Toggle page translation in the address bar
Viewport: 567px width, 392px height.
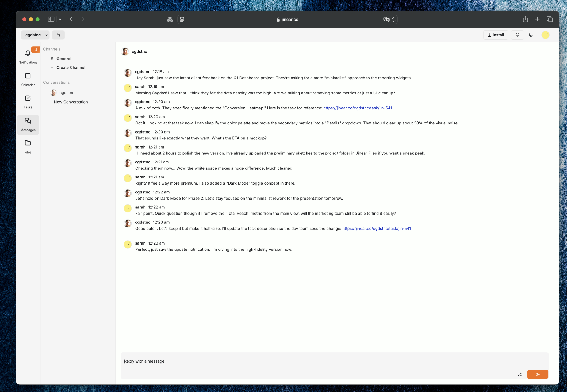click(386, 19)
